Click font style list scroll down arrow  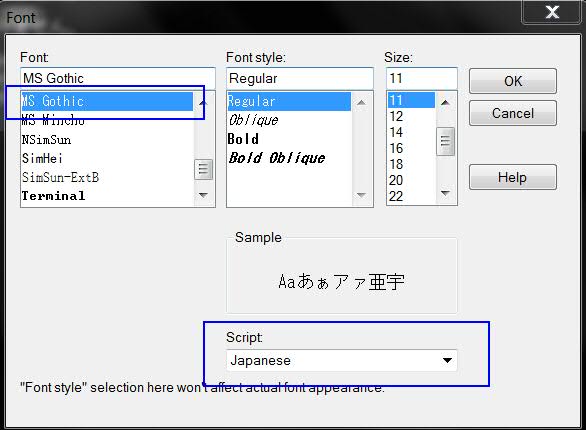pos(361,195)
